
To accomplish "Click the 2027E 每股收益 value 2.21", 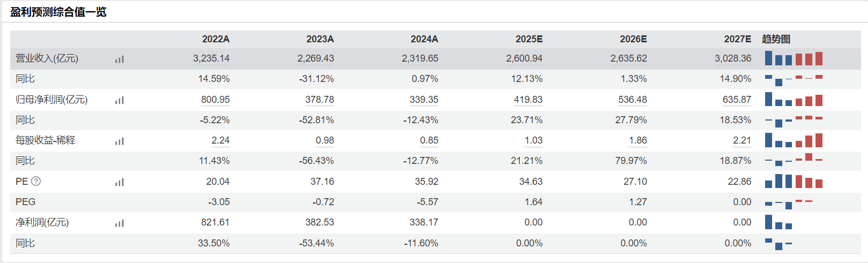I will [742, 140].
